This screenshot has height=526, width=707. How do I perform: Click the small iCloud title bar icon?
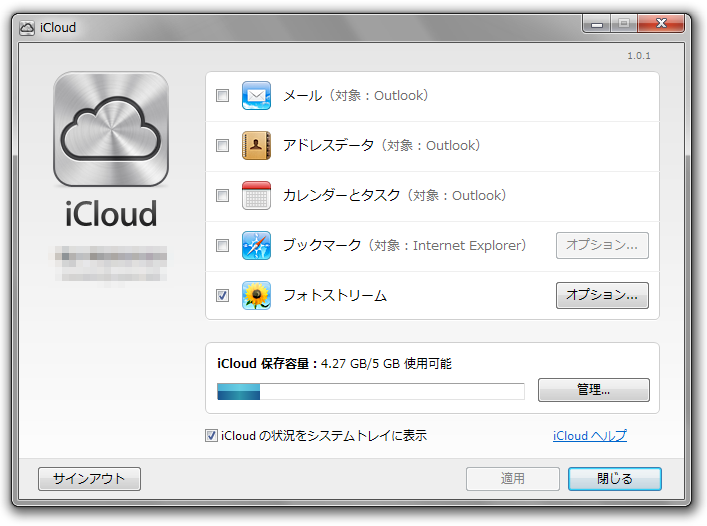[x=27, y=27]
